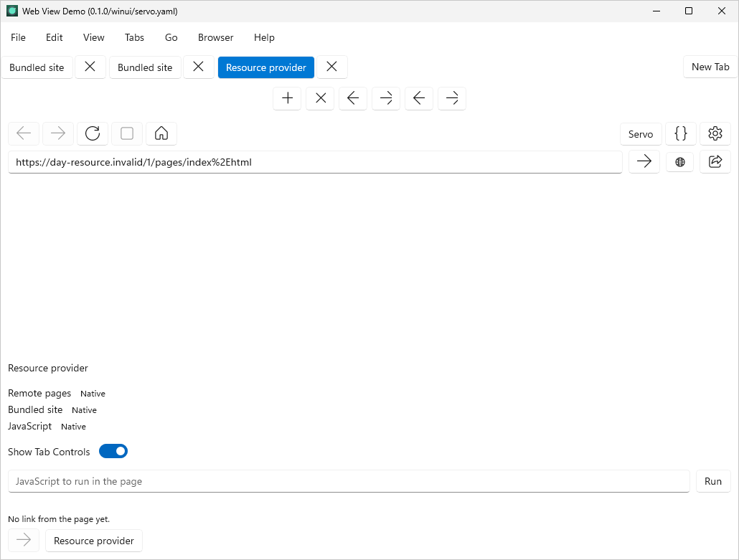739x560 pixels.
Task: Click the 'JavaScript to run in the page' field
Action: coord(349,481)
